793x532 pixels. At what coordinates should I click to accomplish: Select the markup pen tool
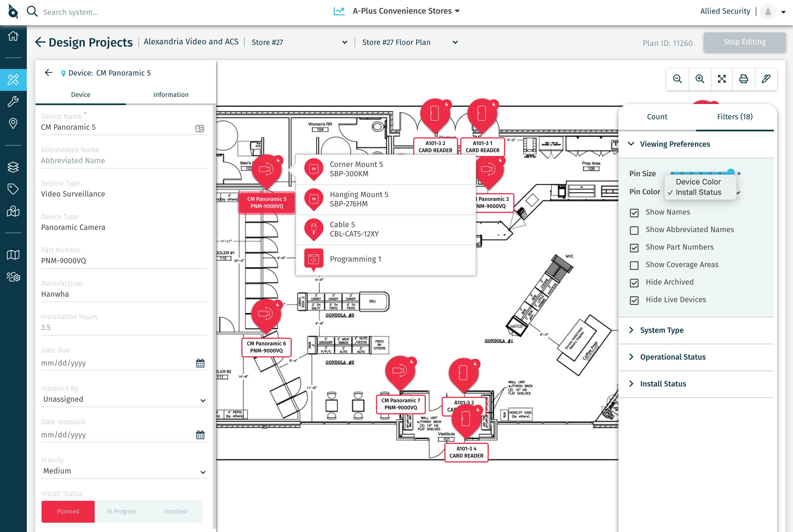click(766, 79)
